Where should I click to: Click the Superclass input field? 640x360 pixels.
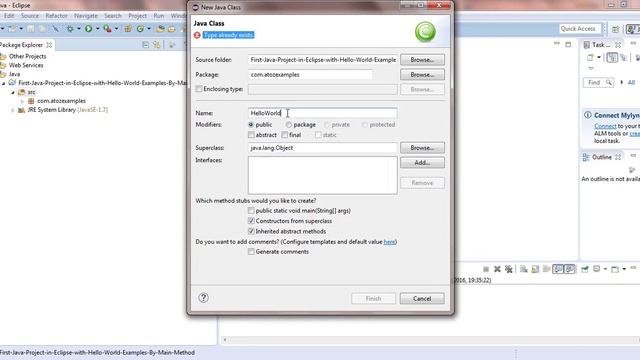coord(322,148)
